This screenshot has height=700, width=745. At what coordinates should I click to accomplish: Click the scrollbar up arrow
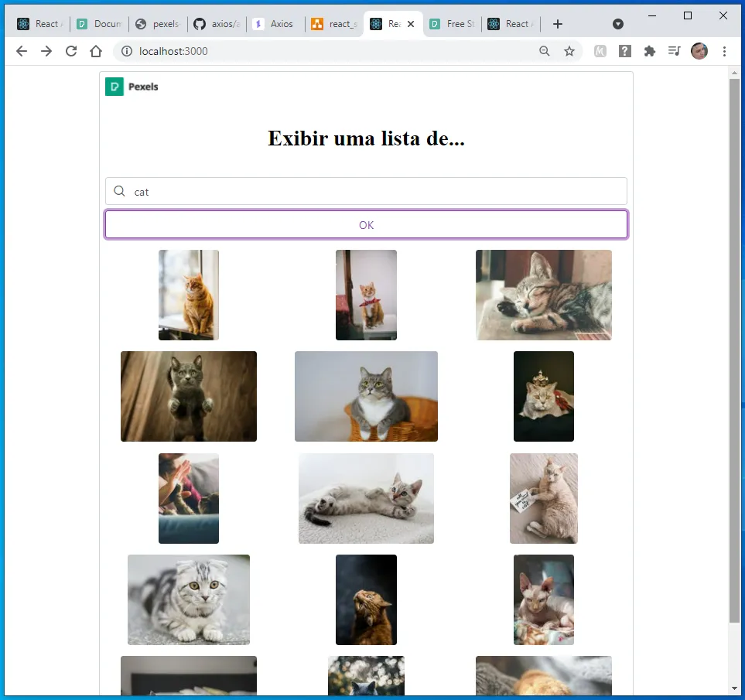point(734,73)
